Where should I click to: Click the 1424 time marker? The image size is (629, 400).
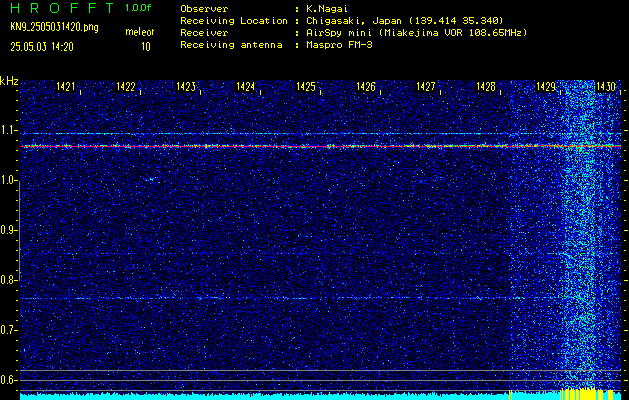(x=246, y=86)
